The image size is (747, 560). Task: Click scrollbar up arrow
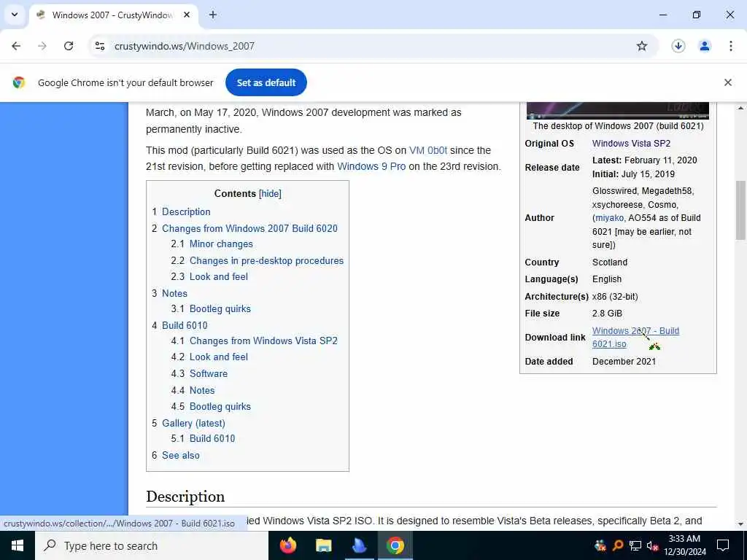pos(740,108)
